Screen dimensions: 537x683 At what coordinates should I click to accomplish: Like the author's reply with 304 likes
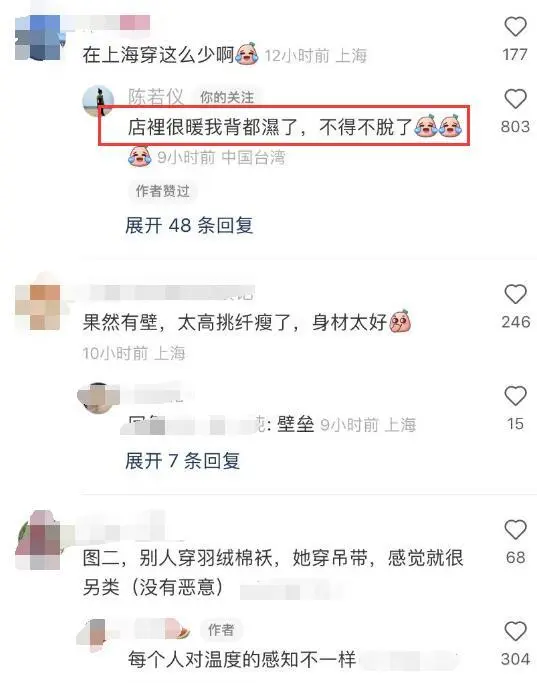coord(515,631)
